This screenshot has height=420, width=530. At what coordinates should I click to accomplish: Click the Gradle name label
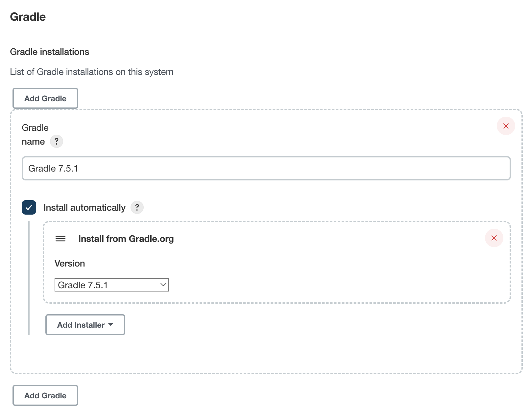coord(35,134)
